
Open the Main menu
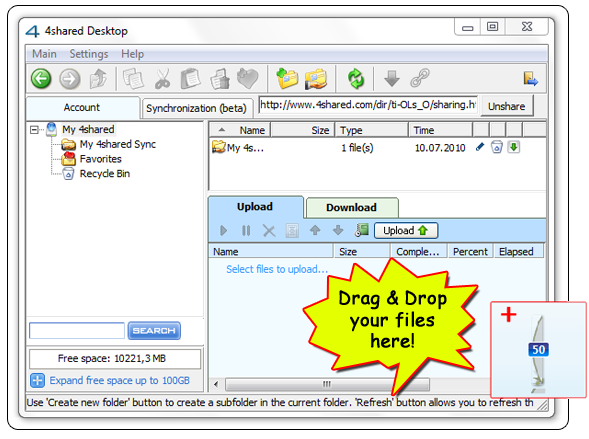click(x=44, y=54)
